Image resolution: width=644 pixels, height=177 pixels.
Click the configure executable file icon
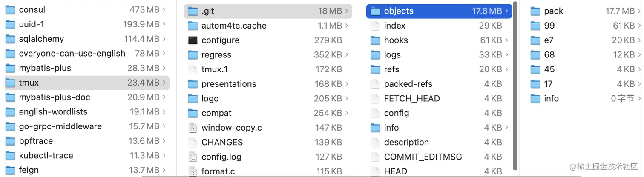click(193, 40)
